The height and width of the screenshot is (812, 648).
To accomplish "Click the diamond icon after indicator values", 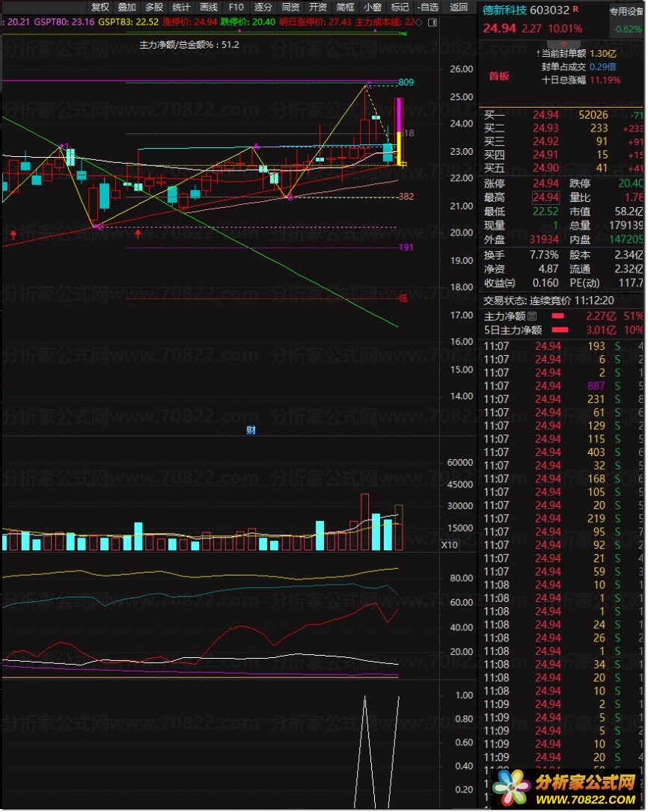I will point(419,22).
